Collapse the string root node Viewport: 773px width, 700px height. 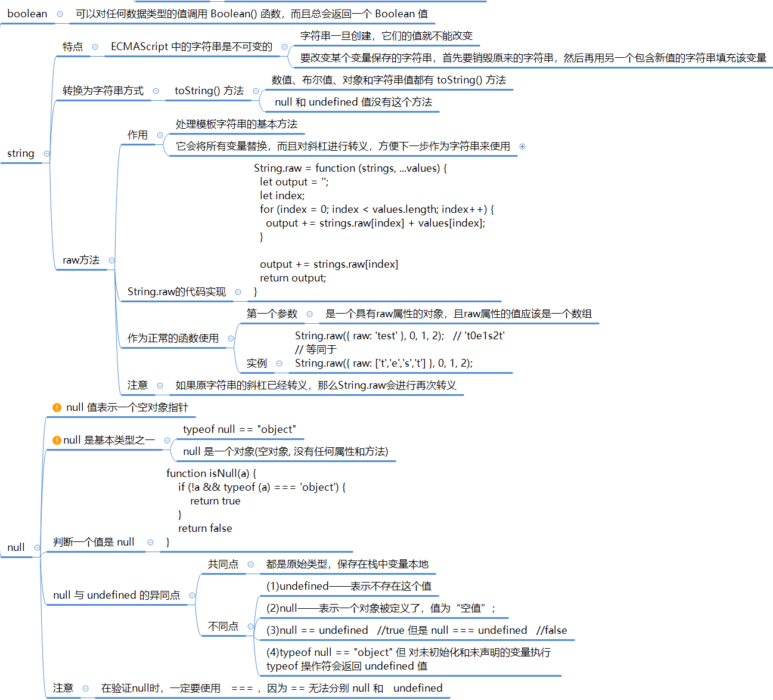(x=46, y=154)
